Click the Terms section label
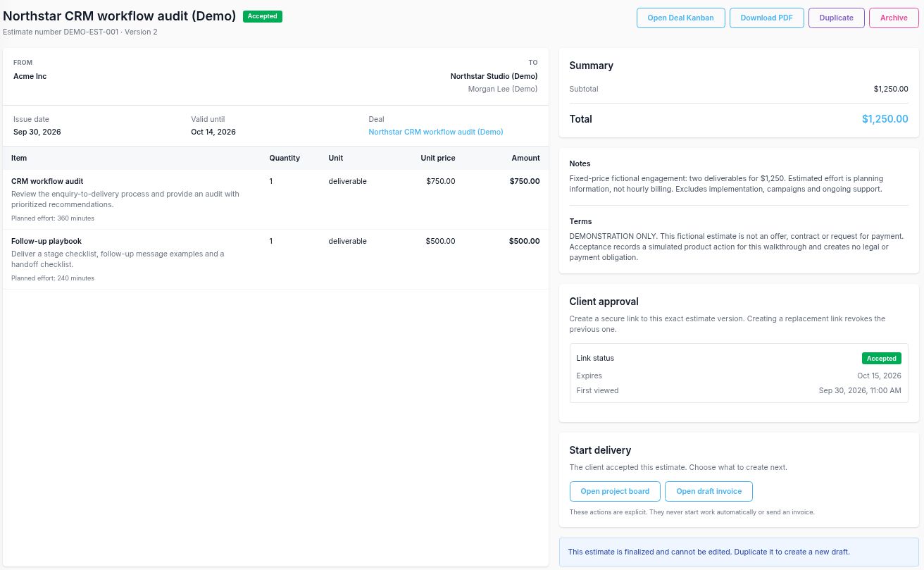The image size is (924, 570). point(580,221)
